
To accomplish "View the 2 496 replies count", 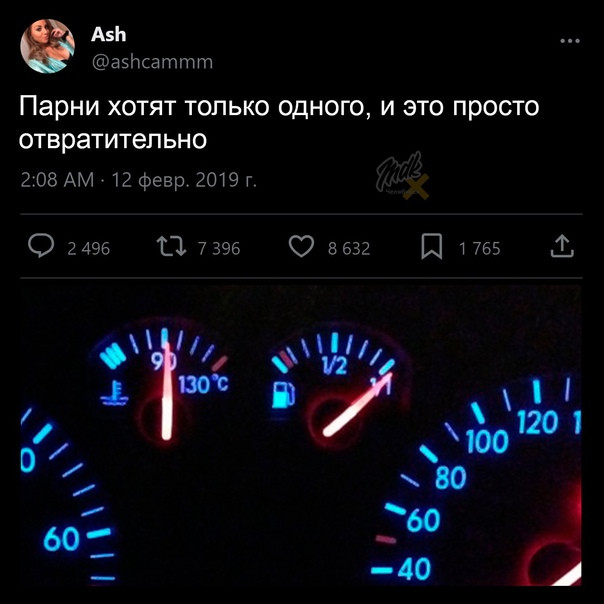I will click(89, 249).
